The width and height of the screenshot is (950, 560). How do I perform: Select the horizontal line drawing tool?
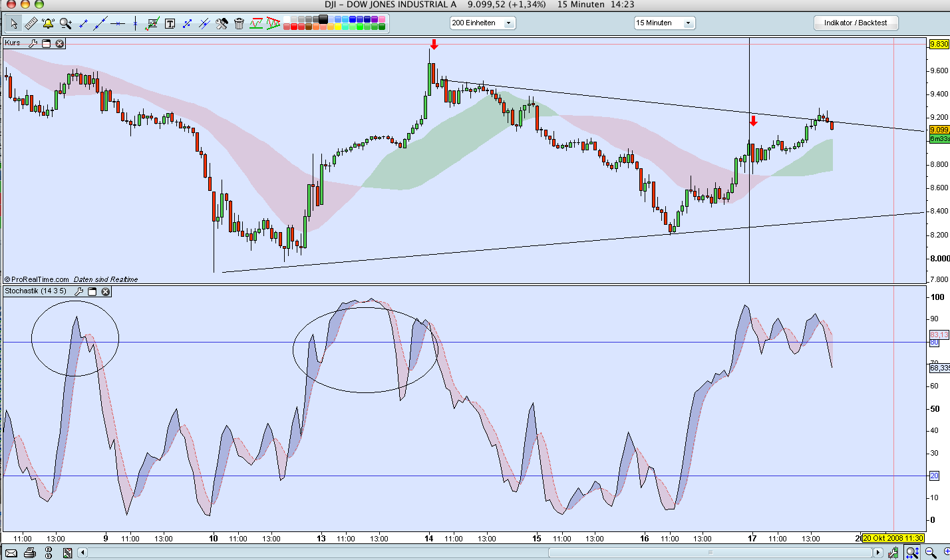pos(118,24)
